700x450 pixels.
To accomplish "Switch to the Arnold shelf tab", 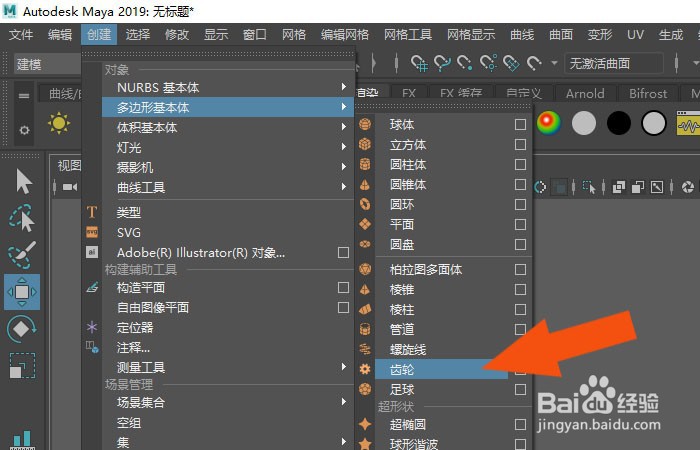I will click(x=585, y=93).
